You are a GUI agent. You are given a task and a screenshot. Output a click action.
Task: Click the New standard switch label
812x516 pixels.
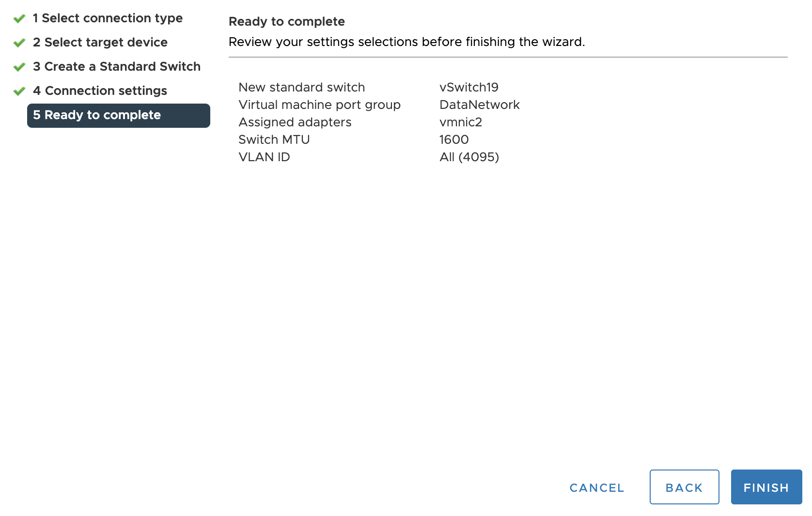[301, 87]
